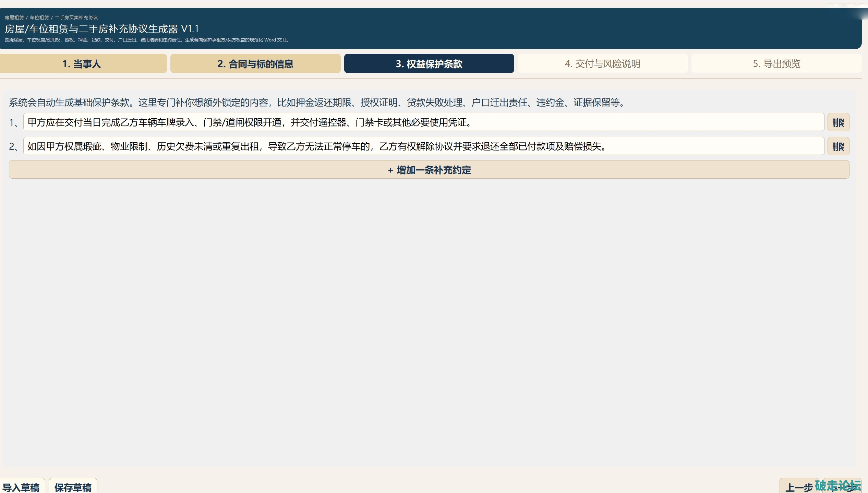This screenshot has height=493, width=868.
Task: Select '3. 权益保护条款' tab
Action: click(429, 64)
